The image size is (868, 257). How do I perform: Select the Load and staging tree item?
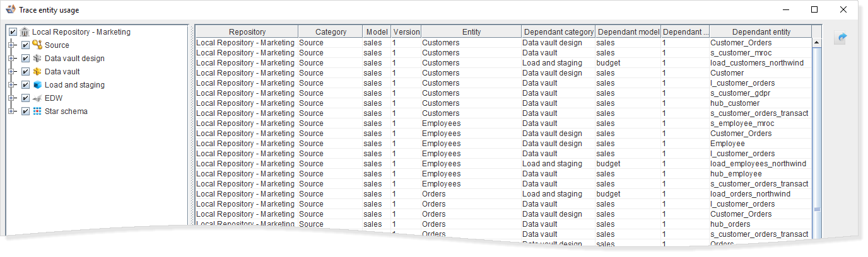[x=74, y=85]
